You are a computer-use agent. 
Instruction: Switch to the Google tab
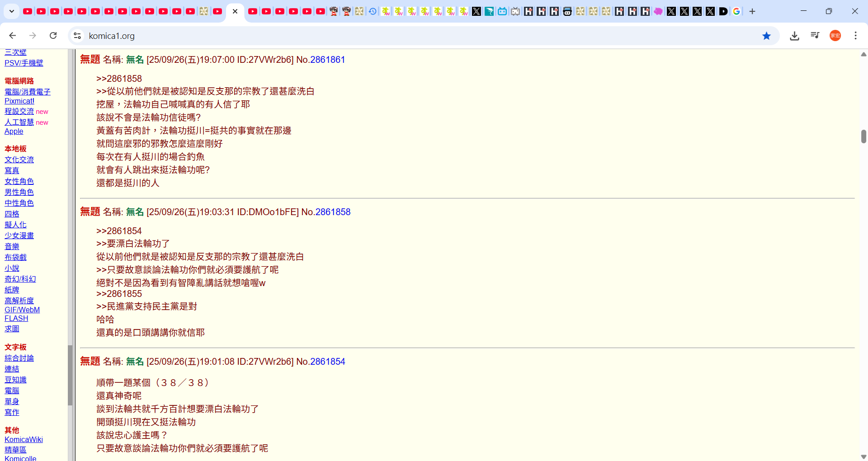click(736, 11)
